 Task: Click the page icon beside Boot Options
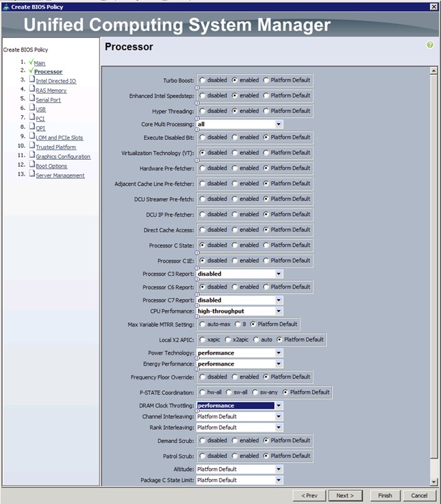tap(32, 164)
